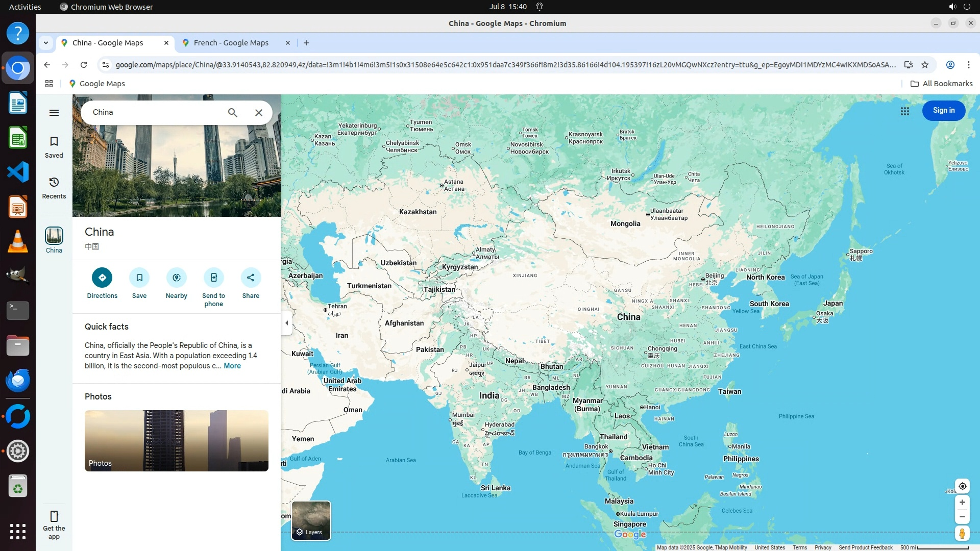Click the show your location icon
The width and height of the screenshot is (980, 551).
(x=962, y=486)
